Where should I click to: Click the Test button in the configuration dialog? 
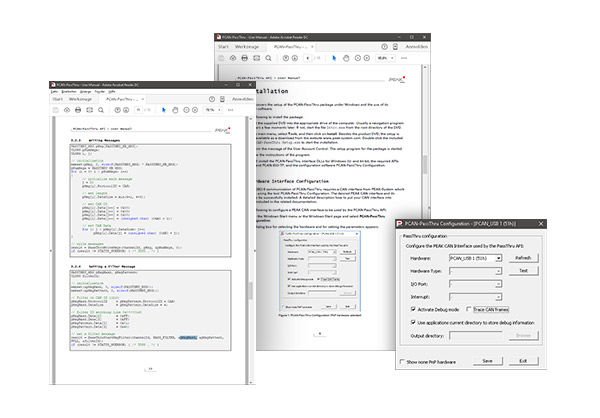point(523,271)
